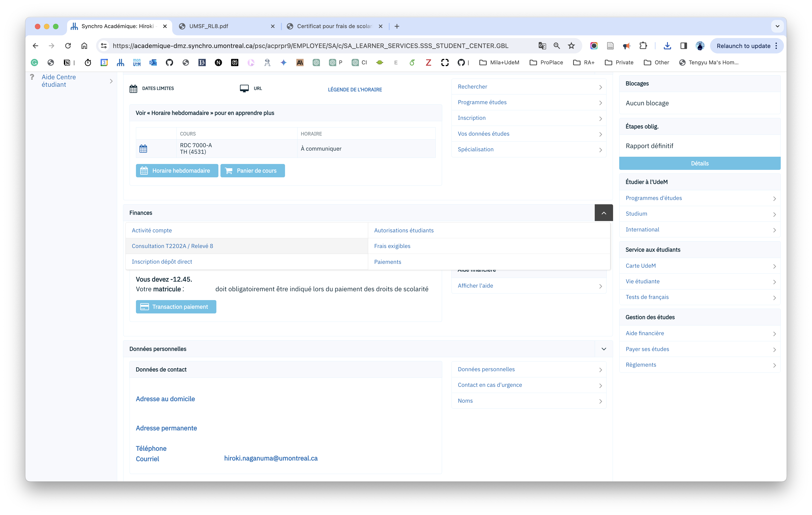The height and width of the screenshot is (515, 812).
Task: Click the hiroki.naganuma@umontreal.ca email address
Action: pyautogui.click(x=271, y=458)
